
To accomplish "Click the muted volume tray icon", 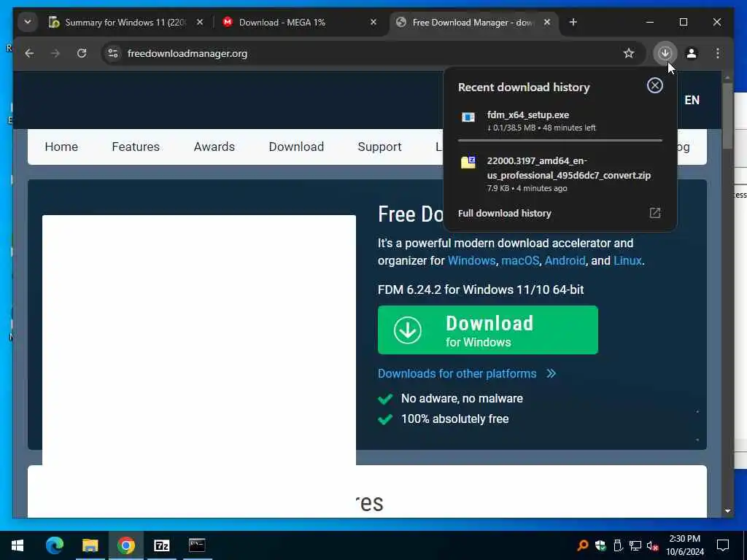I will point(652,545).
